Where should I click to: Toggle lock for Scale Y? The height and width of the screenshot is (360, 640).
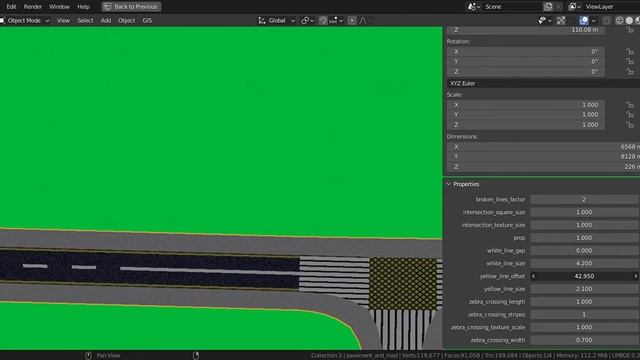coord(630,115)
